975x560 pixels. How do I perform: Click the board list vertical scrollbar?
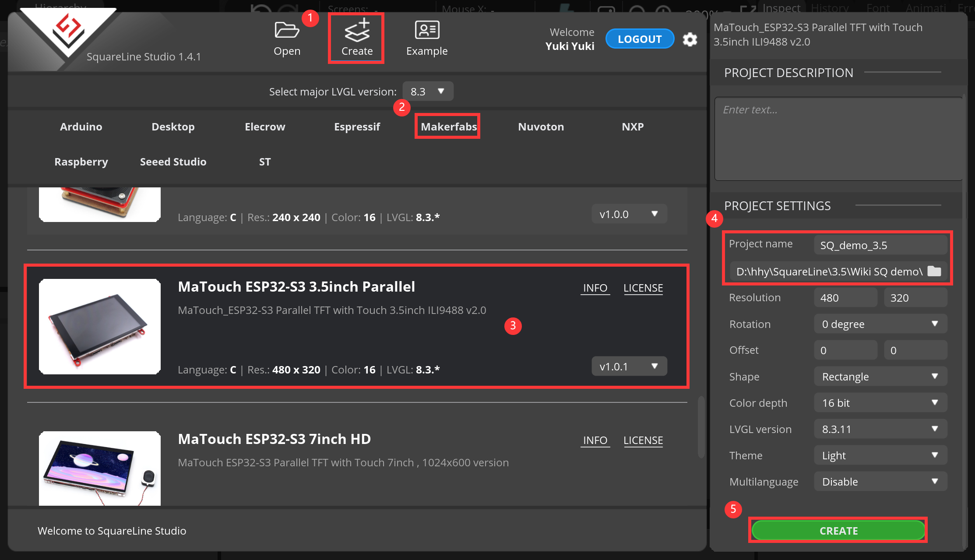coord(701,427)
